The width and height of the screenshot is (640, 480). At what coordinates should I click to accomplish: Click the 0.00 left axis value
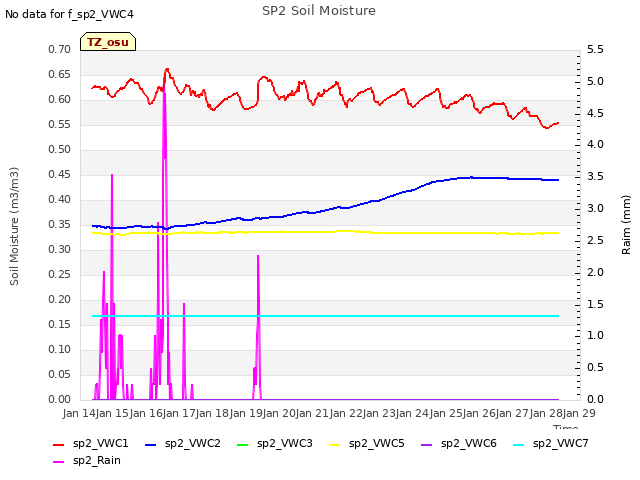(60, 400)
